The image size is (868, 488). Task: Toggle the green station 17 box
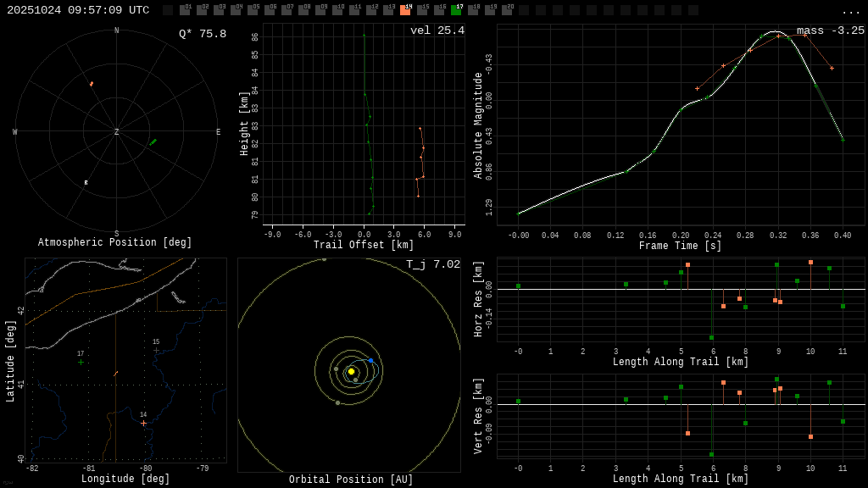[x=456, y=10]
